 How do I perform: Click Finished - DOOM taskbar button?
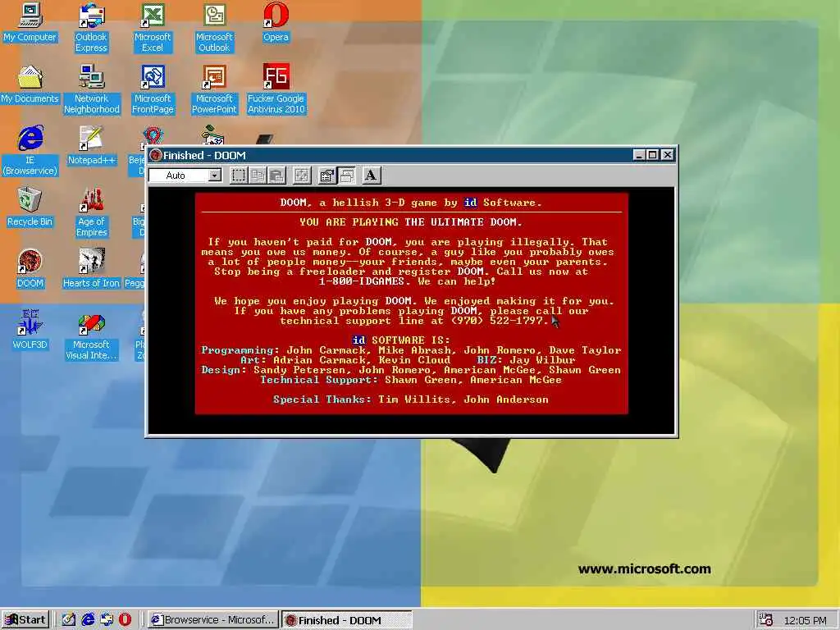pyautogui.click(x=347, y=620)
